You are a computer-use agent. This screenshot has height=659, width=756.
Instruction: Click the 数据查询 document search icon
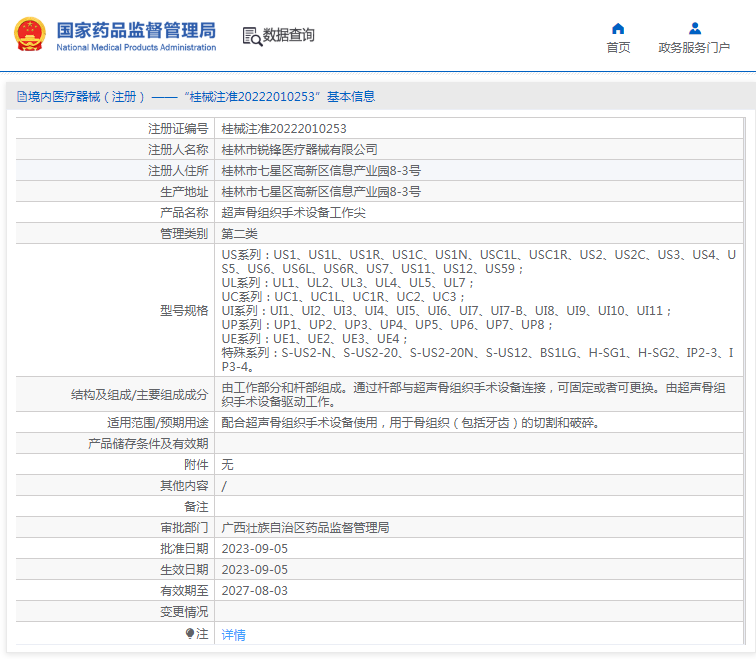pos(252,36)
